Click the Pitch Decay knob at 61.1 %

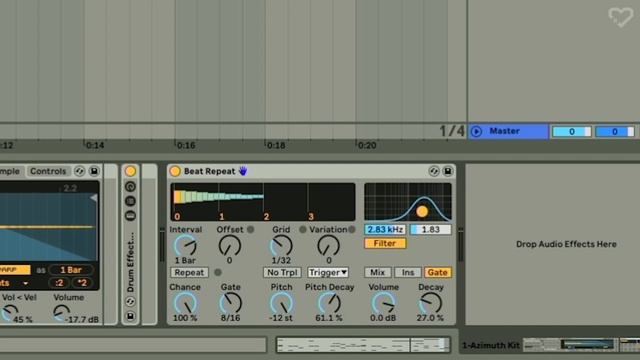[x=329, y=304]
